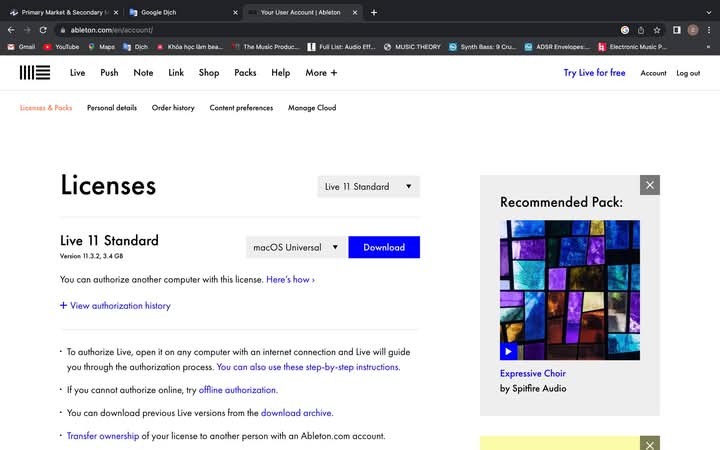Click the Transfer ownership link
Viewport: 720px width, 450px height.
(x=103, y=436)
